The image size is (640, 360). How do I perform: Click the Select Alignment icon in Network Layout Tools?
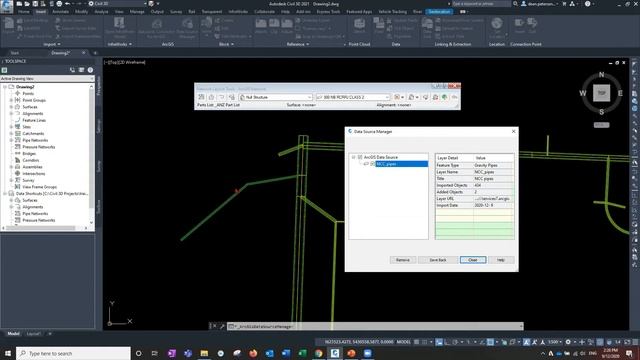pos(222,97)
